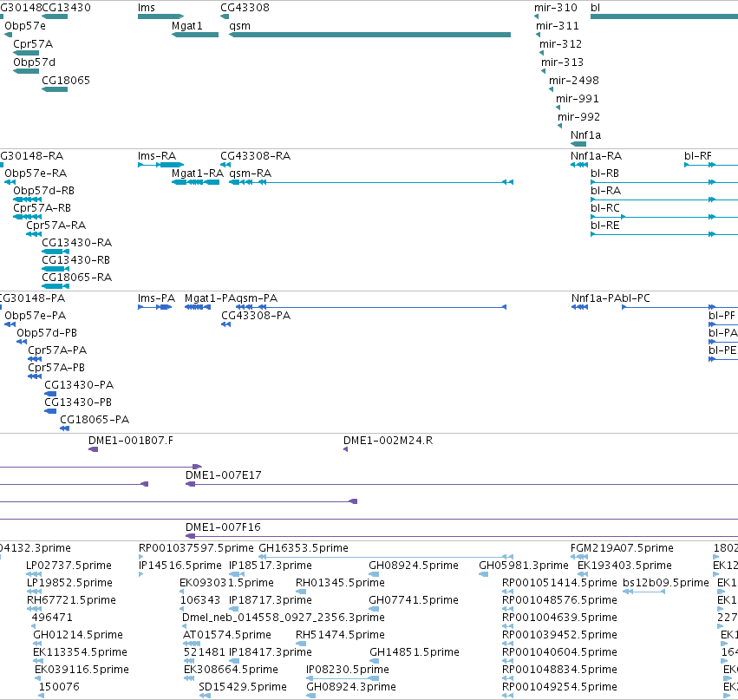Click the mir-992 gene label
The height and width of the screenshot is (700, 738).
pos(579,117)
